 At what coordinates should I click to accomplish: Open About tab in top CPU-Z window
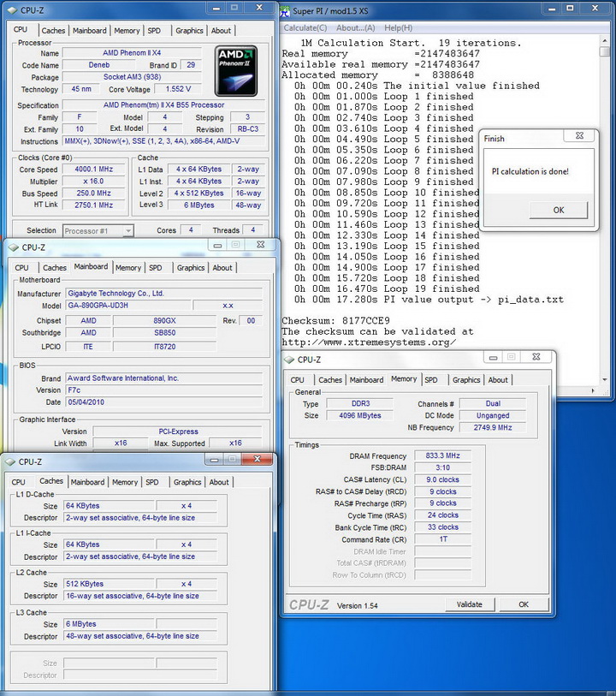tap(221, 31)
